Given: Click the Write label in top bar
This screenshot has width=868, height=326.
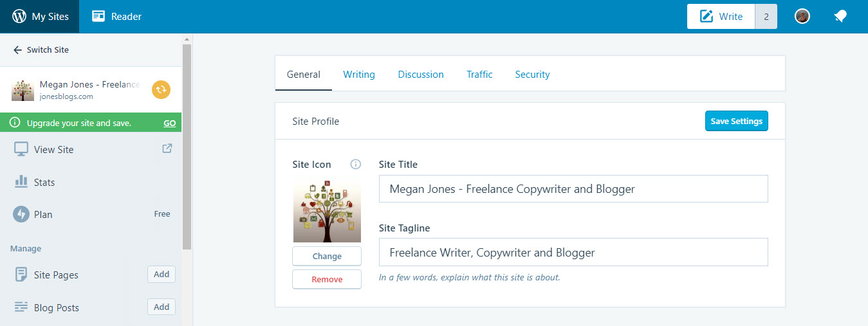Looking at the screenshot, I should coord(731,17).
